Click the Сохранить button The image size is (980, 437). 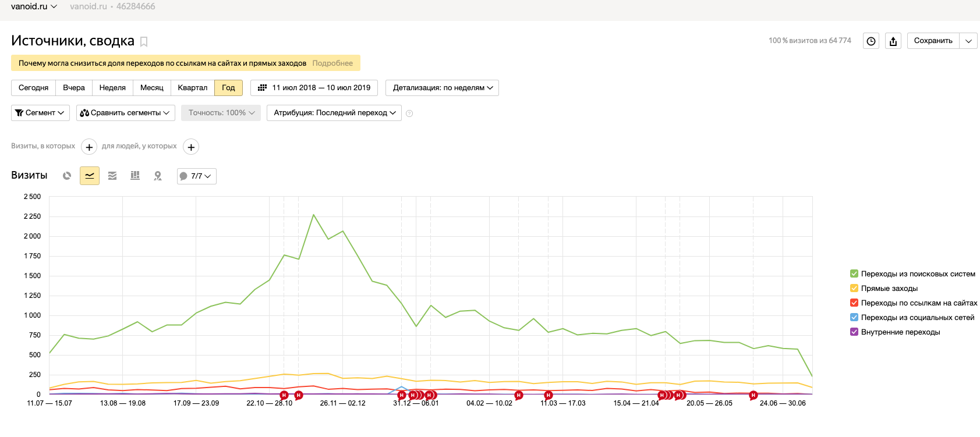point(933,41)
